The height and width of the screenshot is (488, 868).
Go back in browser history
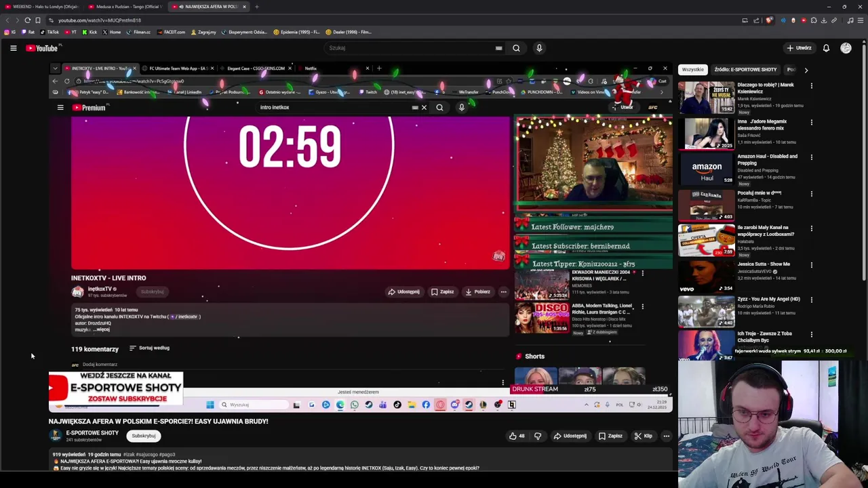point(7,20)
